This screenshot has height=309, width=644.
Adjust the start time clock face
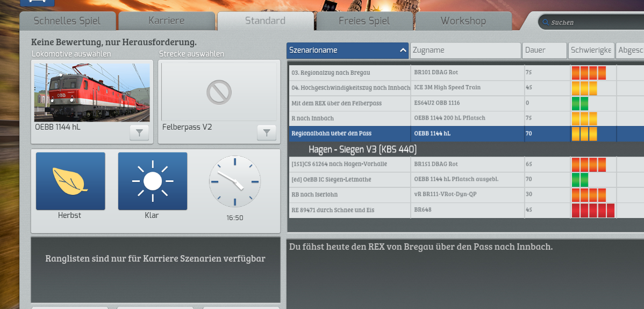(234, 181)
